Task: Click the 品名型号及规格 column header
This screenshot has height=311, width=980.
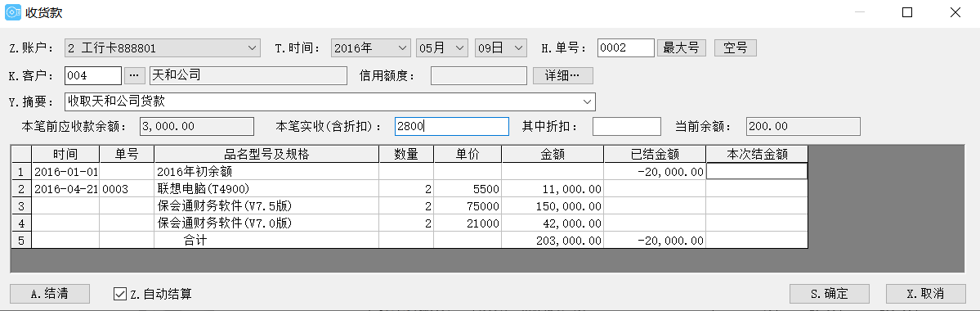Action: pyautogui.click(x=266, y=154)
